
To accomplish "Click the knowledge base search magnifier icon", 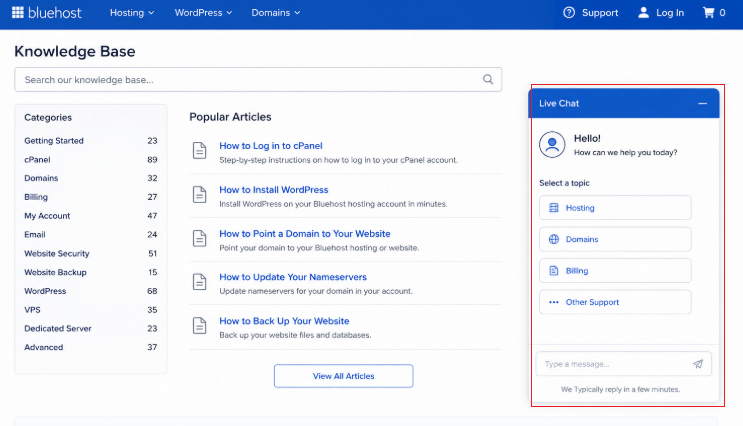I will [488, 79].
